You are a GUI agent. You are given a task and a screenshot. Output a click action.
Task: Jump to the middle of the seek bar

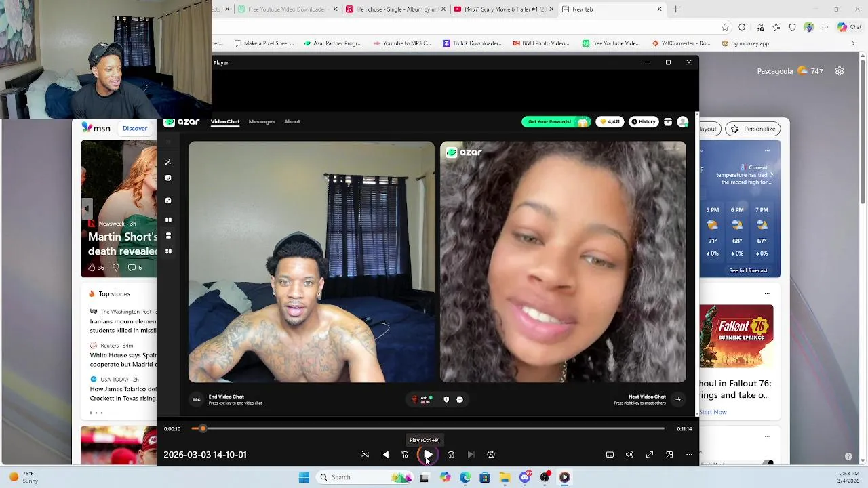(x=428, y=428)
